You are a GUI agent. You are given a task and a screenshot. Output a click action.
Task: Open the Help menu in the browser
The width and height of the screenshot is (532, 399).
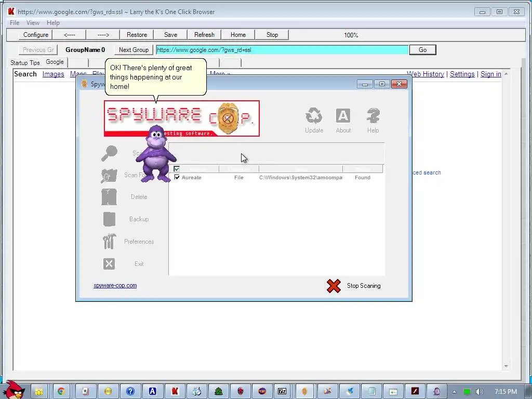(x=54, y=23)
